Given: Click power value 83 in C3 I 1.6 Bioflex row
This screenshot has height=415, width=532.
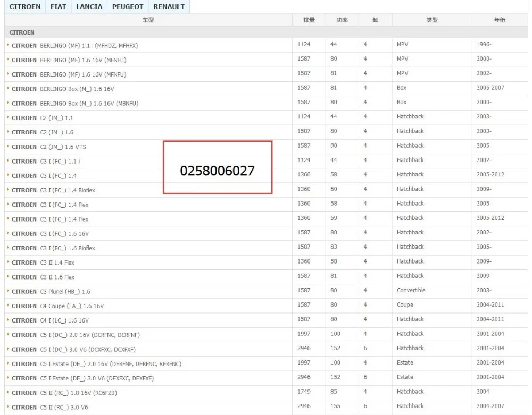Looking at the screenshot, I should click(x=334, y=247).
